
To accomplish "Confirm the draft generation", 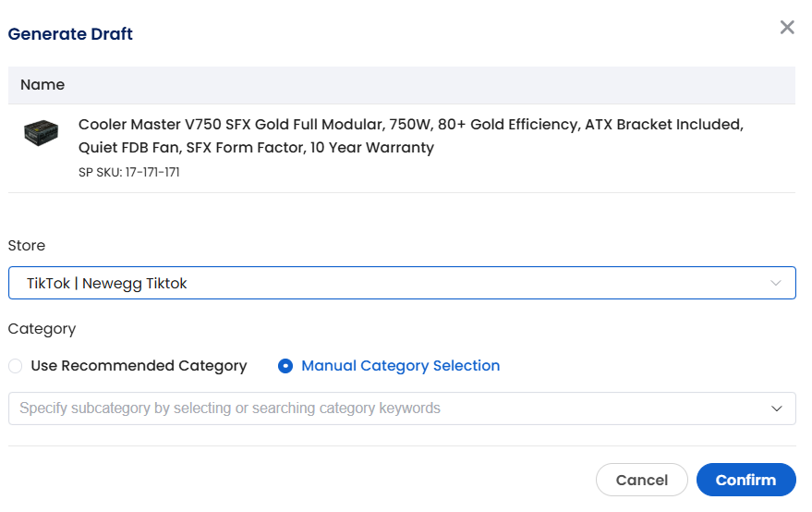I will (745, 480).
